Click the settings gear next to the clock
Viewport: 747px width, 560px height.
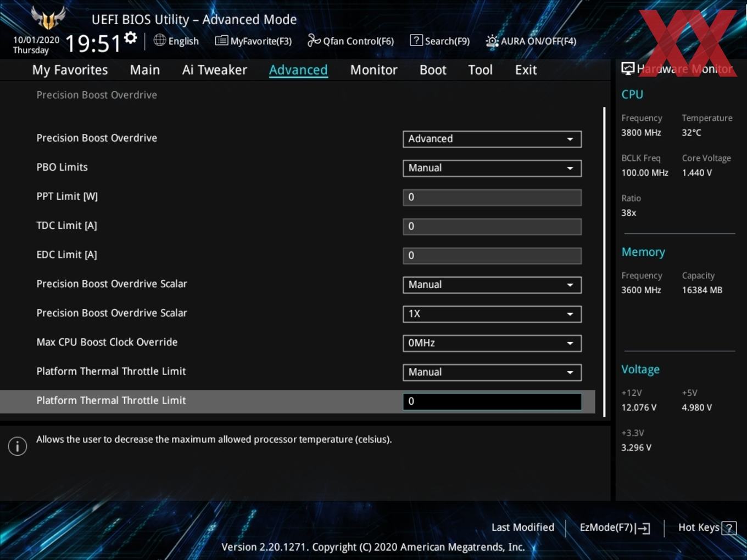(130, 38)
